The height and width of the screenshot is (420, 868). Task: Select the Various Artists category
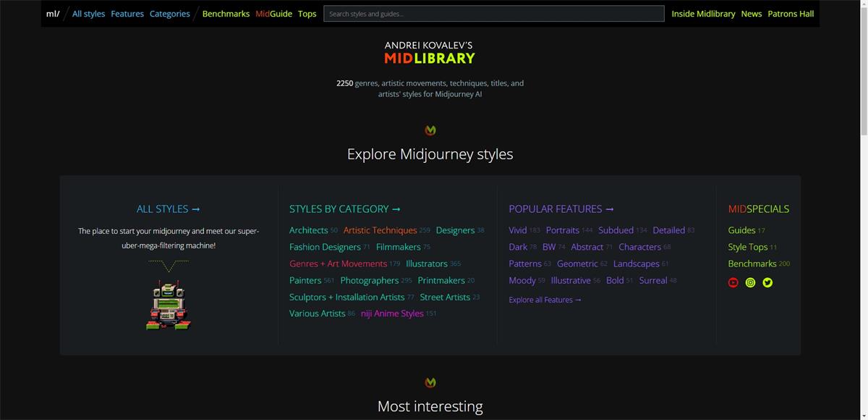click(317, 314)
